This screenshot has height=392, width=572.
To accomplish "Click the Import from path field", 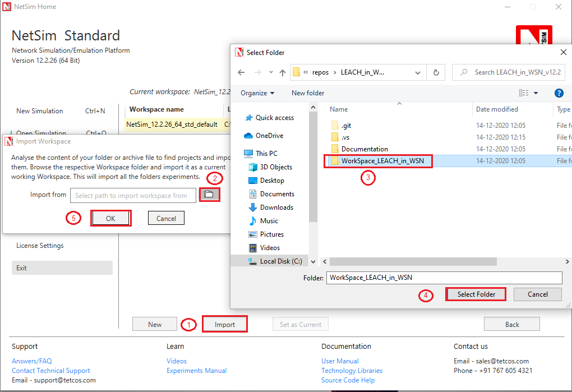I will (133, 196).
